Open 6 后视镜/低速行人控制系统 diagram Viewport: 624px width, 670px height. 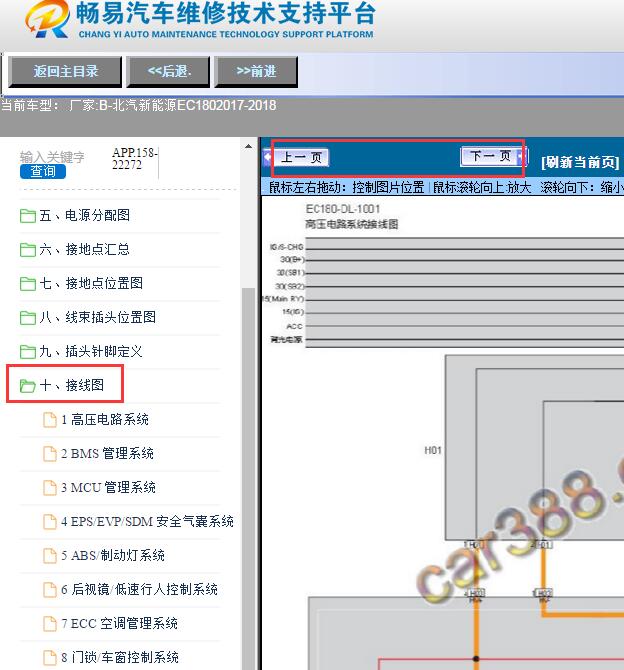tap(139, 590)
